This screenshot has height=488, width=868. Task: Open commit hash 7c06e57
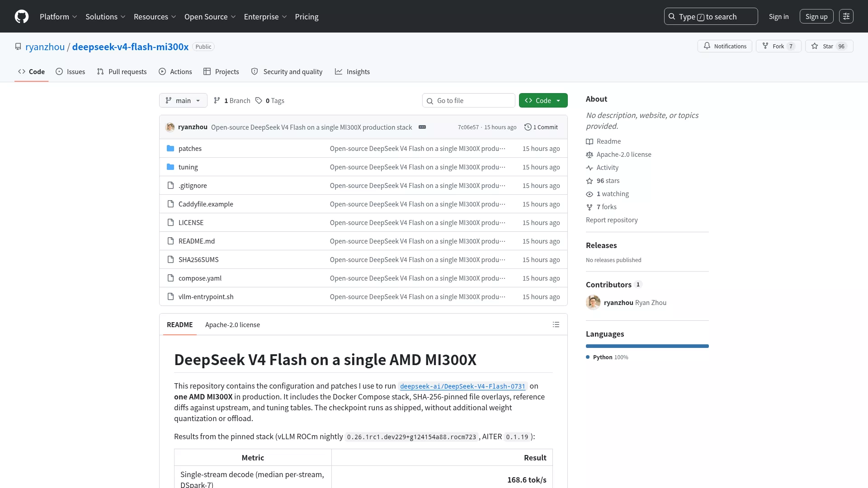(x=468, y=127)
